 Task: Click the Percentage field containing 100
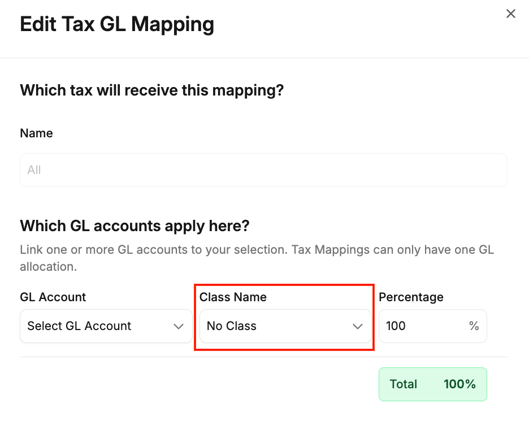433,326
